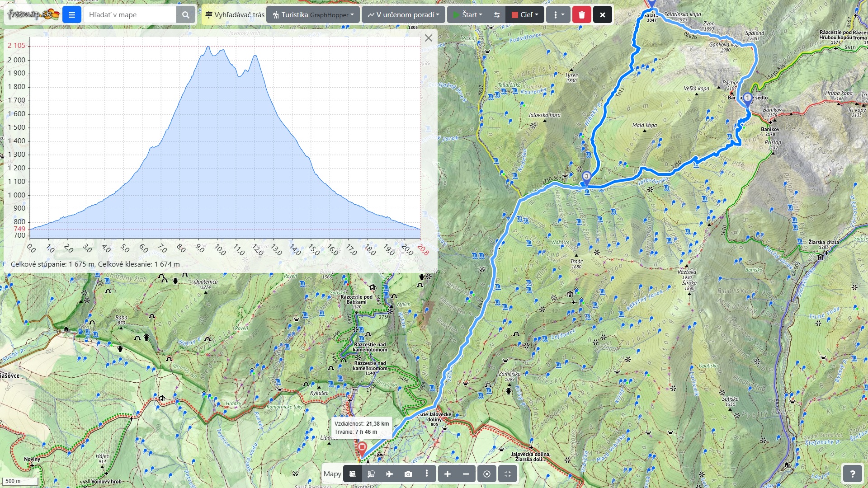Image resolution: width=868 pixels, height=488 pixels.
Task: Delete route with red trash button
Action: coord(581,15)
